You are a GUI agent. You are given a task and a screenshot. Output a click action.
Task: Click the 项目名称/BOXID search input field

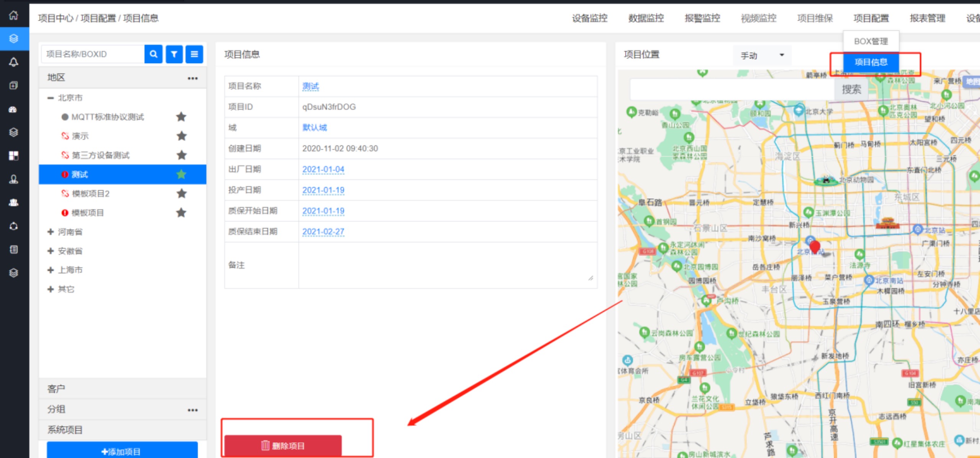click(x=93, y=54)
